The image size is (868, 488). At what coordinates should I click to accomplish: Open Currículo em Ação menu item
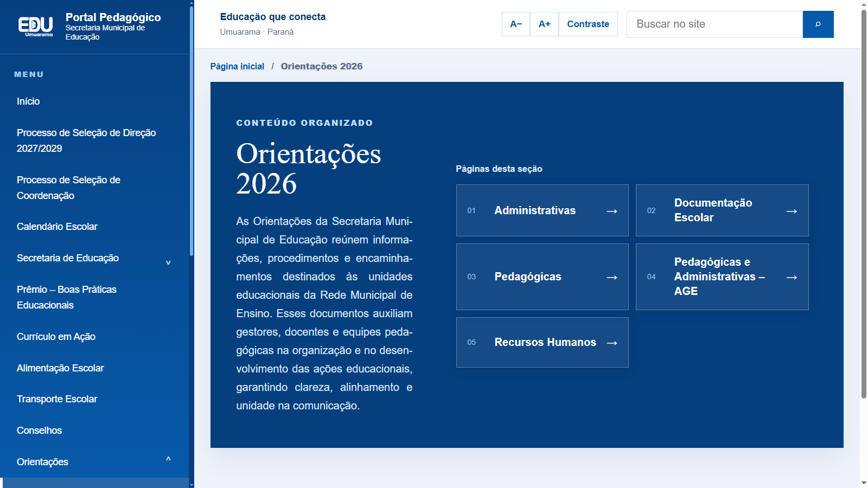click(x=56, y=337)
